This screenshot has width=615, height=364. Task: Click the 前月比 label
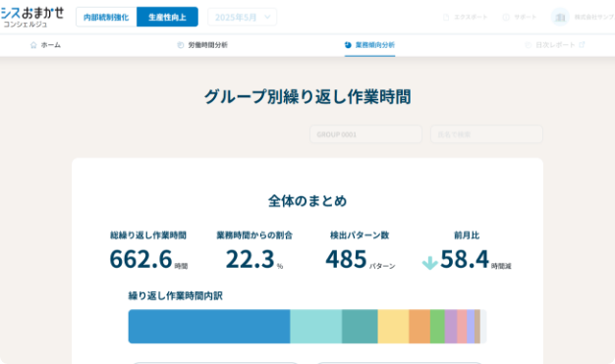click(467, 235)
